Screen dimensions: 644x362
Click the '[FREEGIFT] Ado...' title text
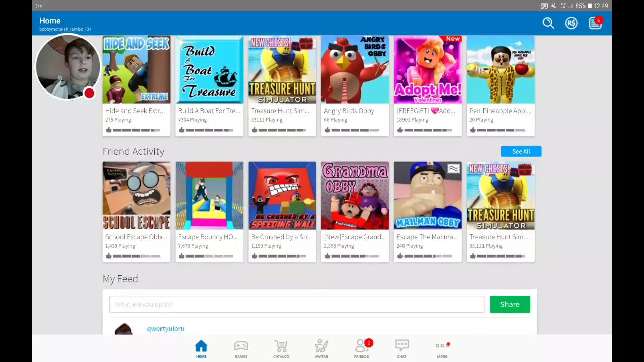(x=426, y=111)
